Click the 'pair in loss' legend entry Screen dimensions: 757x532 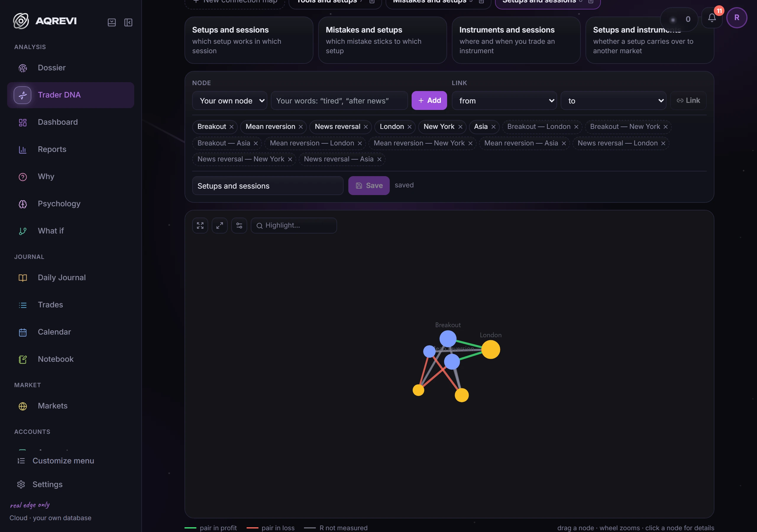271,528
